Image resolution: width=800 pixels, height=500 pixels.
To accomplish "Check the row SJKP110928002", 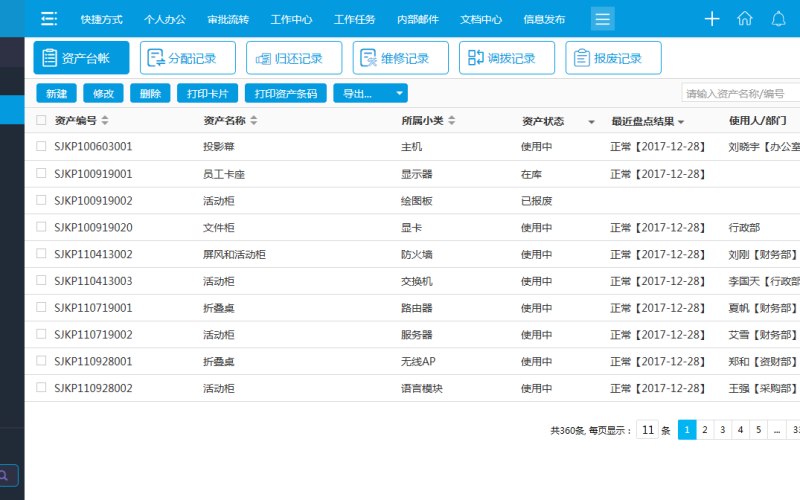I will [x=41, y=387].
